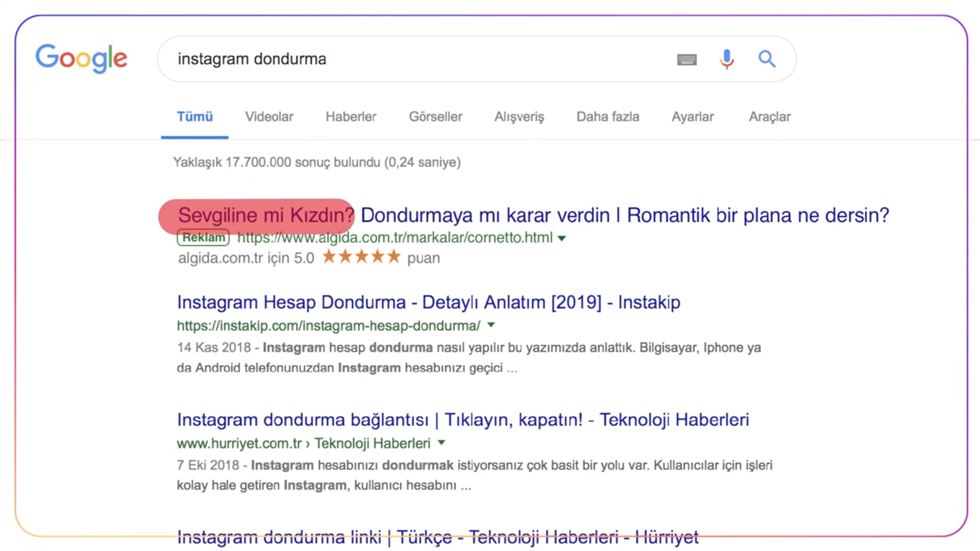Image resolution: width=980 pixels, height=551 pixels.
Task: Click the Reklam ad badge
Action: (203, 237)
